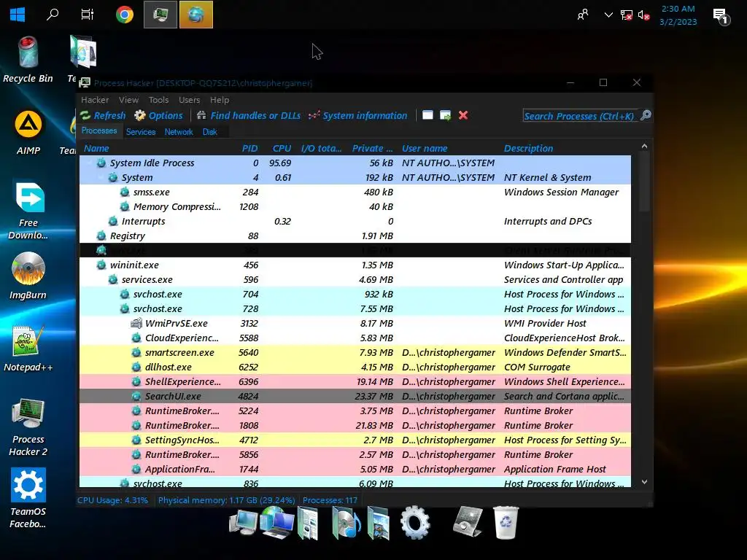Open Find handles or DLLs
747x560 pixels.
tap(248, 116)
